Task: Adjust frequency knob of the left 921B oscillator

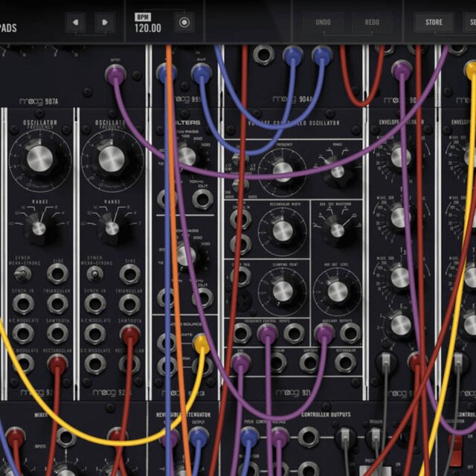Action: pyautogui.click(x=39, y=158)
